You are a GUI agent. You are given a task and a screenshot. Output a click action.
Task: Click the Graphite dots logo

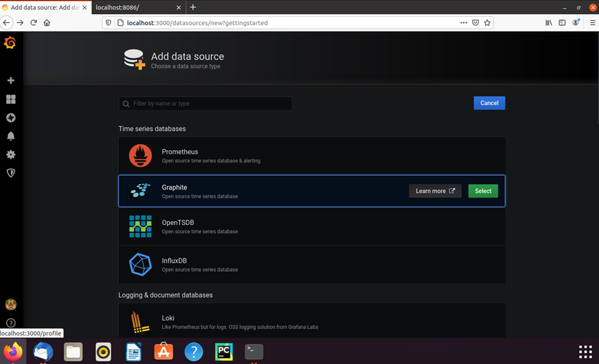coord(140,190)
